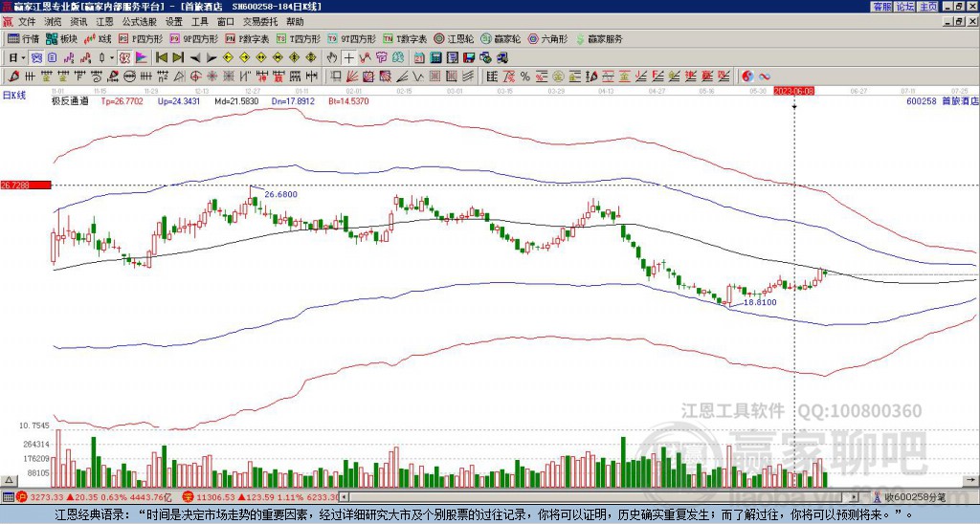This screenshot has height=524, width=980.
Task: Click the 论坛 forum button
Action: coord(904,7)
